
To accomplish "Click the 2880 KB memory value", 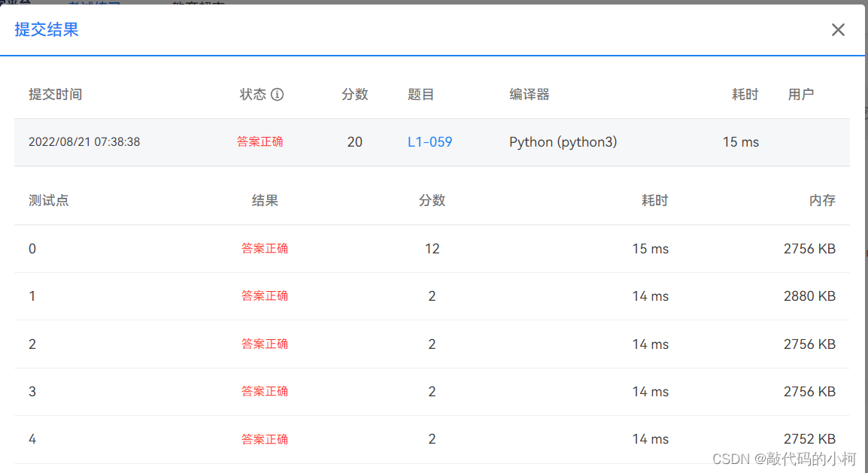I will [x=809, y=296].
